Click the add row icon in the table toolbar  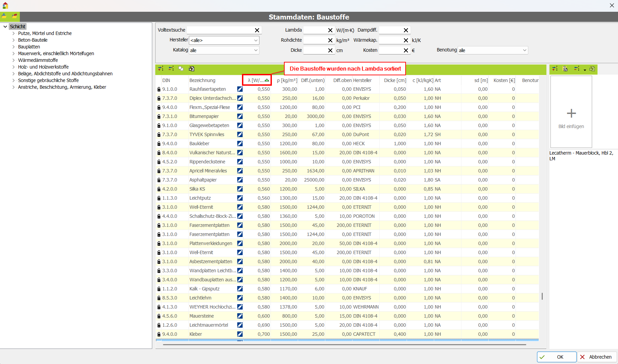pyautogui.click(x=161, y=69)
